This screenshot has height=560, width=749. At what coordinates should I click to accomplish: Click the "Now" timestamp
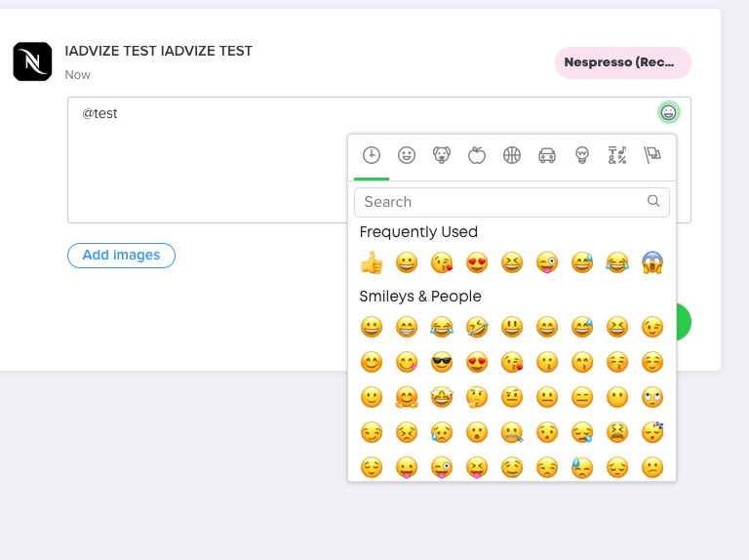tap(77, 75)
